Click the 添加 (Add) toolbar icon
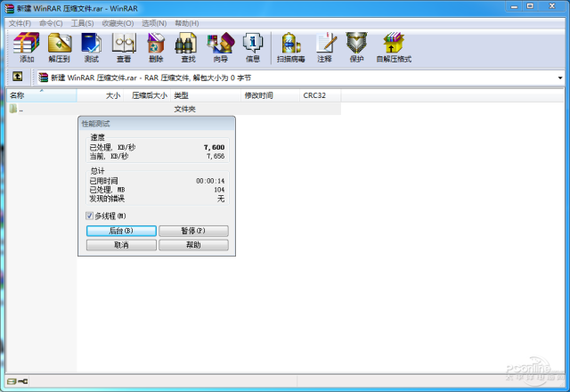Image resolution: width=570 pixels, height=392 pixels. point(28,46)
